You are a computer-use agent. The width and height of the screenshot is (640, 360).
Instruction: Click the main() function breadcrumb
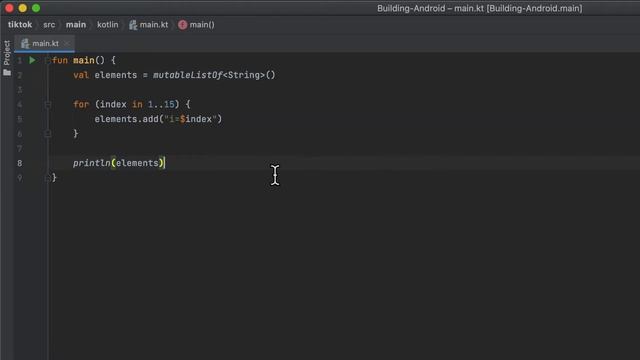click(x=196, y=25)
